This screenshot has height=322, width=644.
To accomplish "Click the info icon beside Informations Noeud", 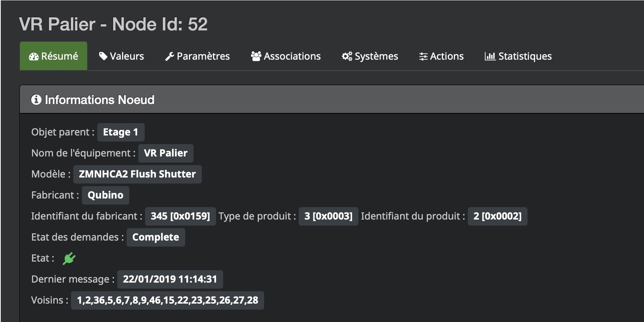I will (36, 99).
